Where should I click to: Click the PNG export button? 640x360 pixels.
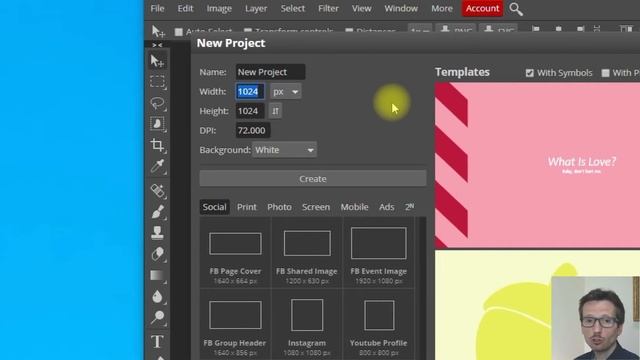456,31
